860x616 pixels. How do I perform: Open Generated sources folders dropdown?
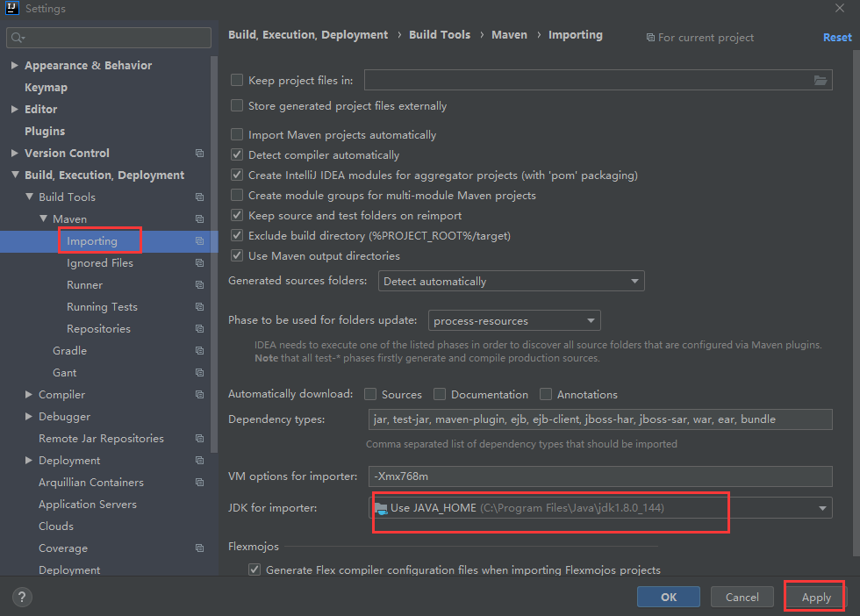[x=511, y=281]
